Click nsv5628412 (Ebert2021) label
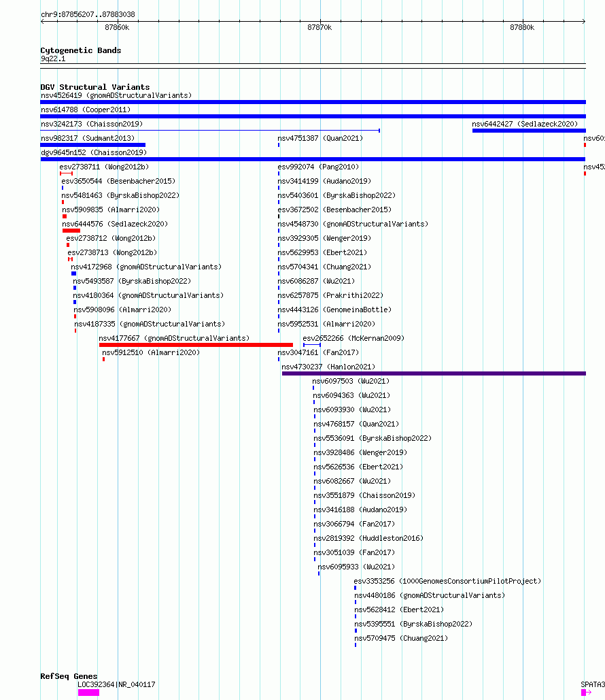Image resolution: width=605 pixels, height=700 pixels. point(399,610)
